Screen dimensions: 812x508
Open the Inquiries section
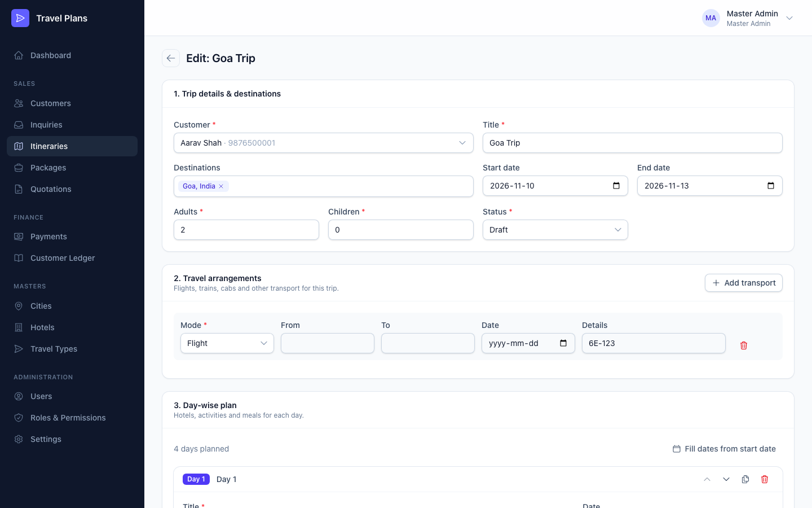coord(72,125)
